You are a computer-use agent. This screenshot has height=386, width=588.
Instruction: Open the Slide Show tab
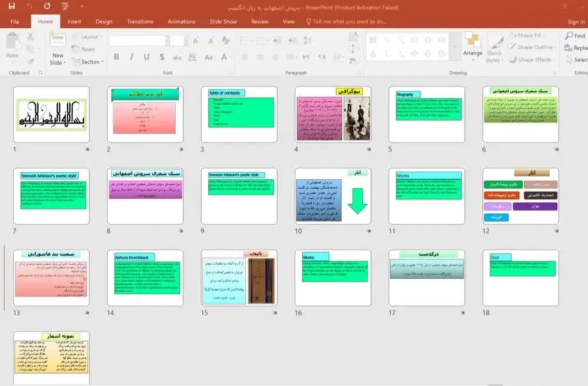[x=223, y=21]
